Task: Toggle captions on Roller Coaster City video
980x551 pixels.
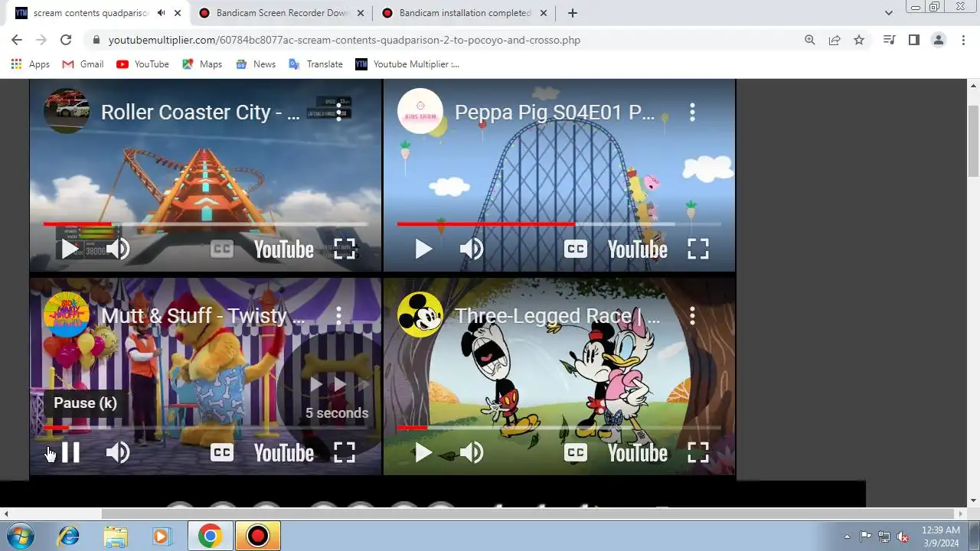Action: pyautogui.click(x=222, y=249)
